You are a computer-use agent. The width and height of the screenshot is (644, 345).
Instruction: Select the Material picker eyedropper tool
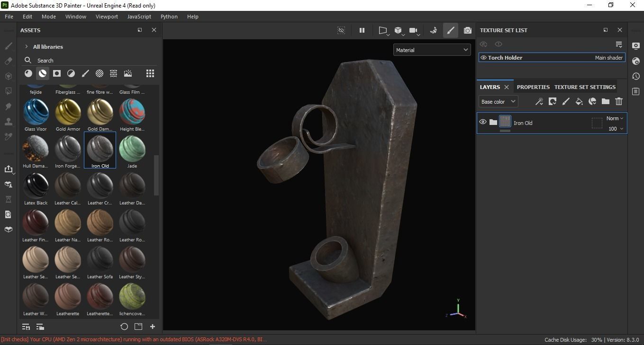click(x=8, y=137)
